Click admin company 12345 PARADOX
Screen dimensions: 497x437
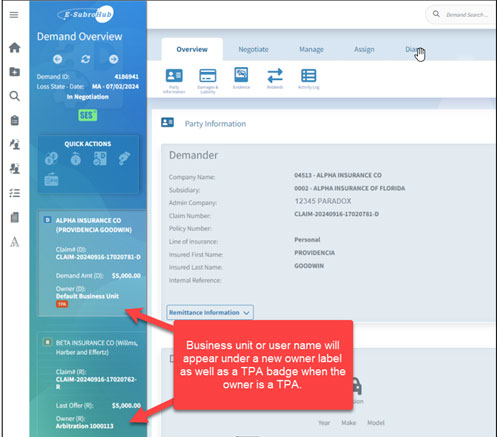(323, 201)
